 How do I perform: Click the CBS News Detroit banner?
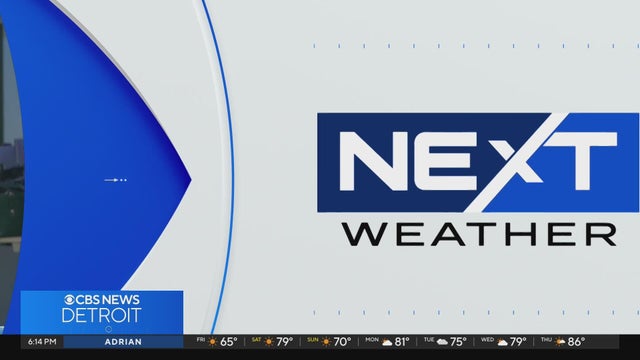(x=102, y=312)
